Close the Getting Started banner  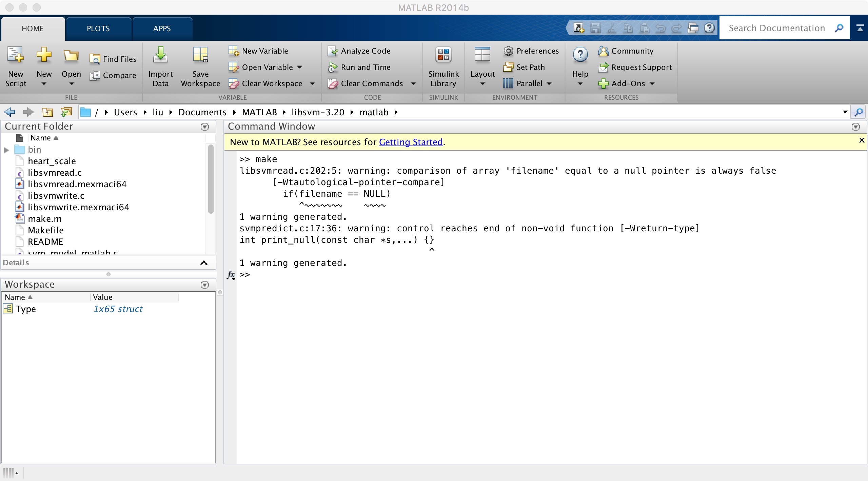(862, 140)
